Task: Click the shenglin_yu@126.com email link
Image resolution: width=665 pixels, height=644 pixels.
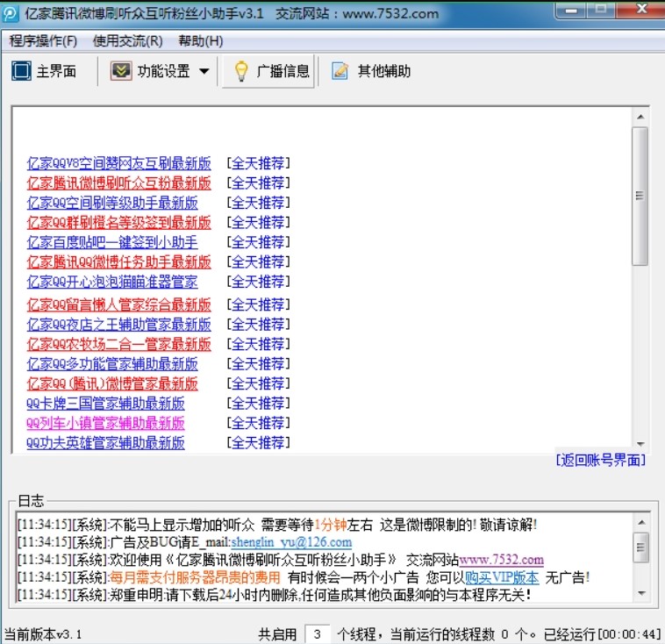Action: point(291,542)
